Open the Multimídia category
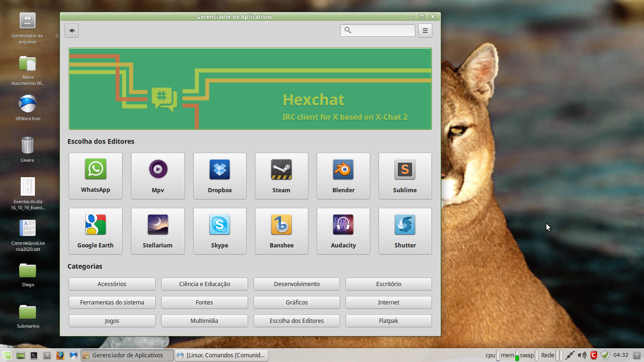The width and height of the screenshot is (644, 362). (x=205, y=321)
